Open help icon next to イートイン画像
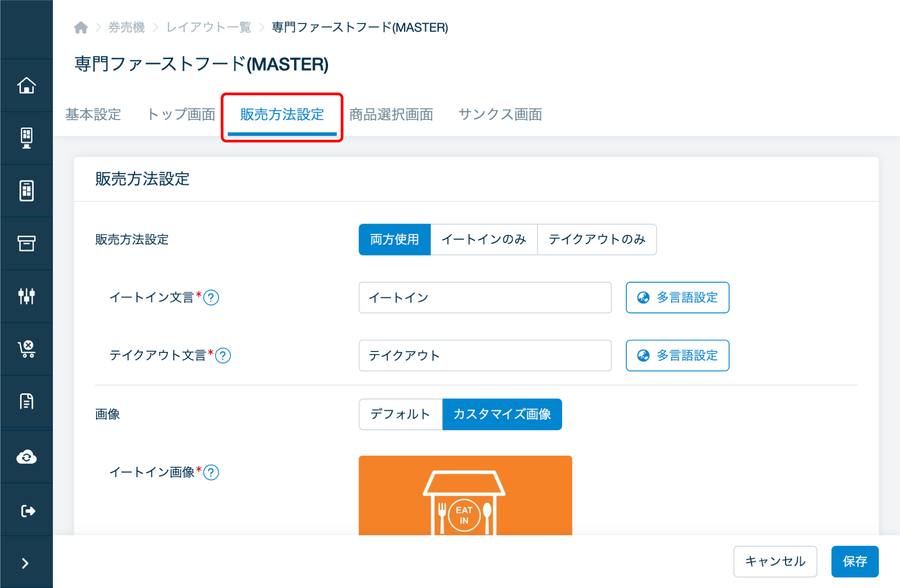Image resolution: width=900 pixels, height=588 pixels. [x=211, y=472]
